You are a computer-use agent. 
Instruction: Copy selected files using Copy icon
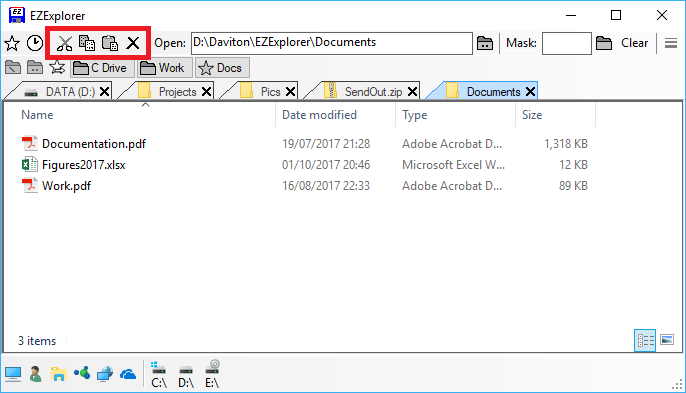point(87,43)
